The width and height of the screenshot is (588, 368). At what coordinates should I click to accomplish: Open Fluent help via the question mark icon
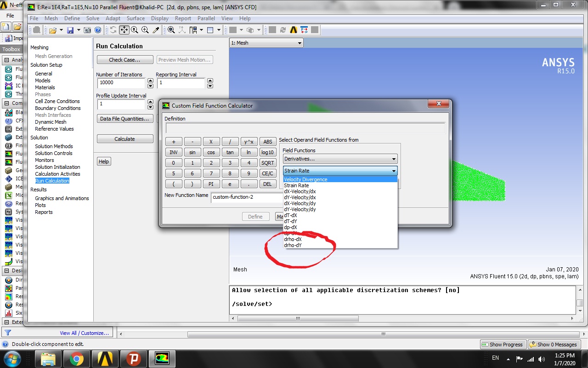pos(97,29)
